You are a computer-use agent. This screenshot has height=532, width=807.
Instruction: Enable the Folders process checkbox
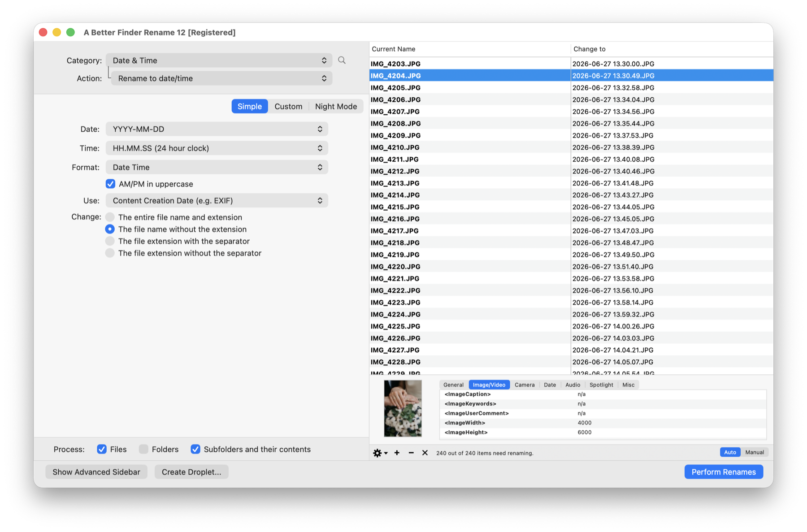click(143, 449)
